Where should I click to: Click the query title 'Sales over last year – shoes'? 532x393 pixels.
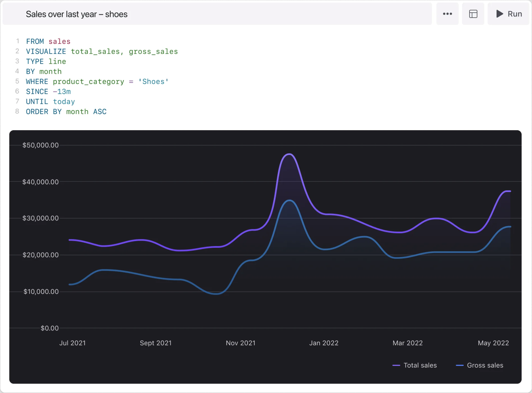pyautogui.click(x=76, y=14)
